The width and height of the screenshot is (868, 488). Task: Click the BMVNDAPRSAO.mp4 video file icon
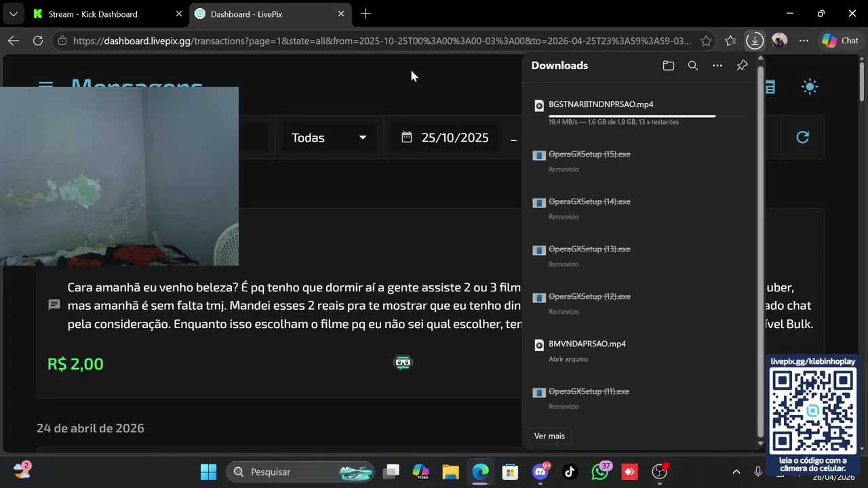[539, 345]
